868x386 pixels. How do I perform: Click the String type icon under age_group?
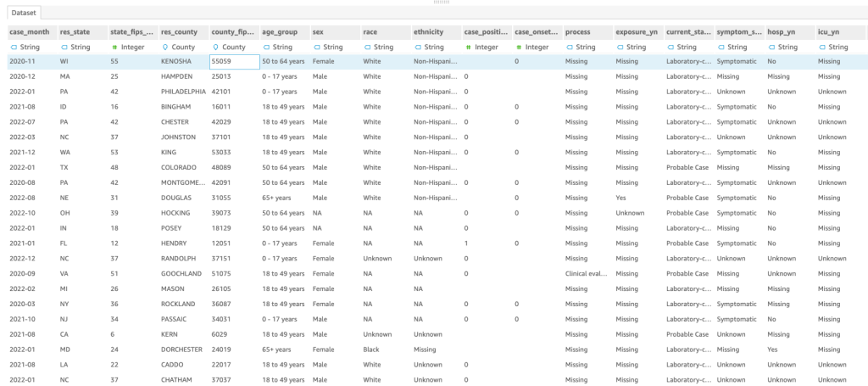(x=266, y=47)
